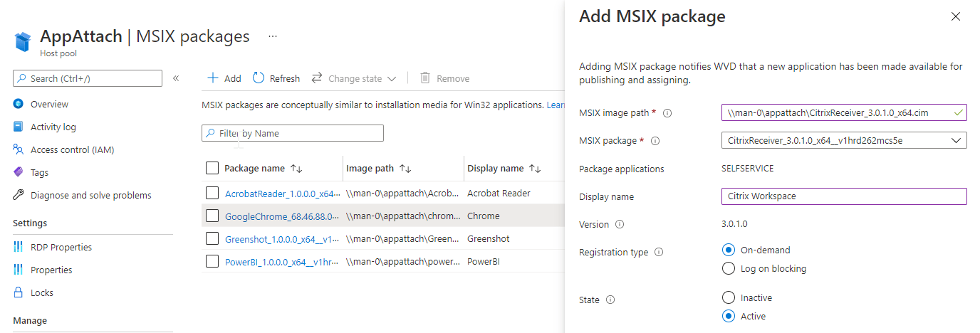Click the Display name field
The width and height of the screenshot is (980, 333).
(x=844, y=196)
